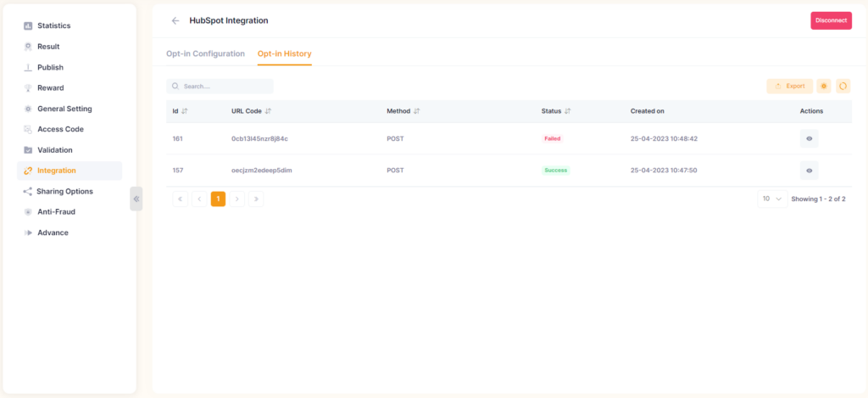The width and height of the screenshot is (868, 398).
Task: Click the General Setting gear icon
Action: (28, 109)
